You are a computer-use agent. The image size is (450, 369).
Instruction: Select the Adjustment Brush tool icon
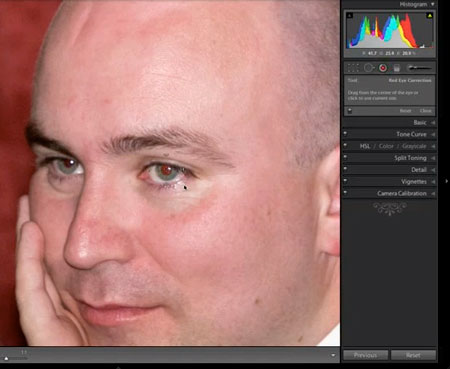420,68
